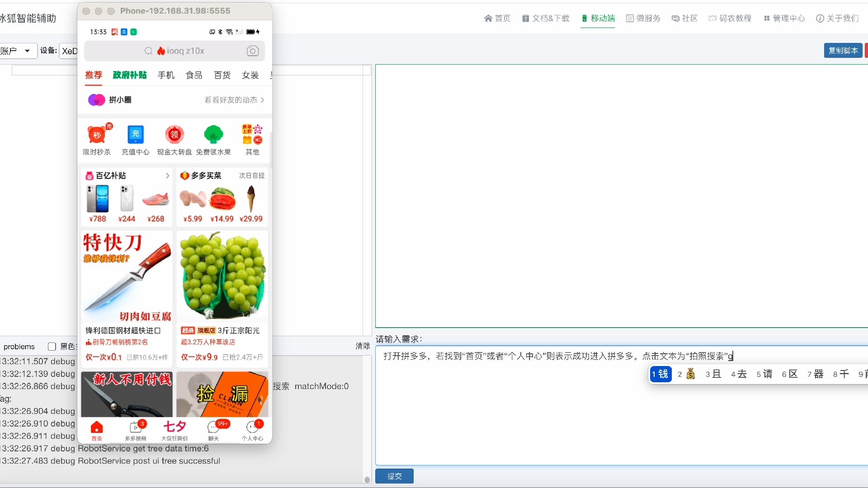Open 首页 home link in top navigation
This screenshot has height=488, width=868.
pos(497,19)
